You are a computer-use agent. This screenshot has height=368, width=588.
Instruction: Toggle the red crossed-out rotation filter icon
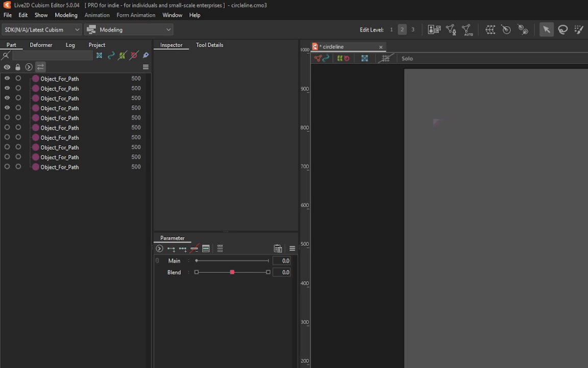coord(134,56)
